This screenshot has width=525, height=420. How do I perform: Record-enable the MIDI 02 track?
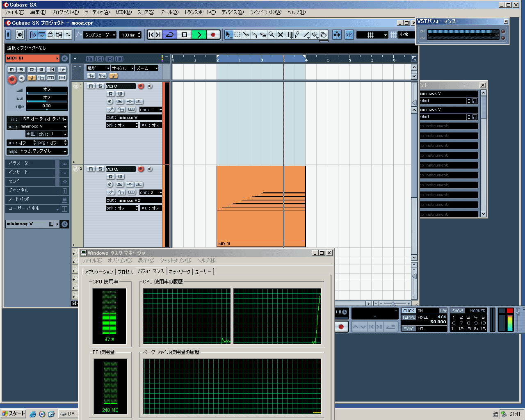pyautogui.click(x=141, y=169)
